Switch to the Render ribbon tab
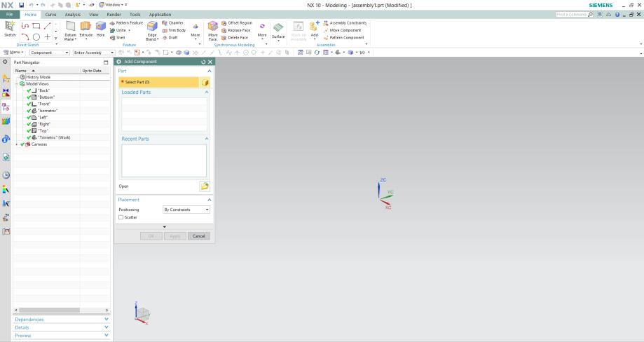The image size is (644, 342). [x=114, y=15]
